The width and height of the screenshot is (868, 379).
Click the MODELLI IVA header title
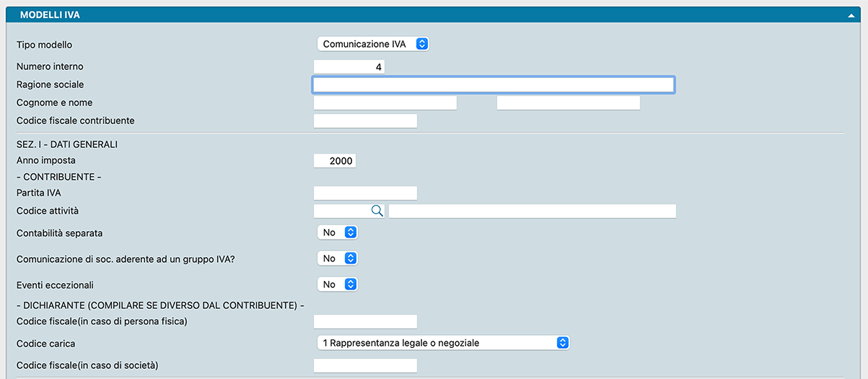[50, 14]
